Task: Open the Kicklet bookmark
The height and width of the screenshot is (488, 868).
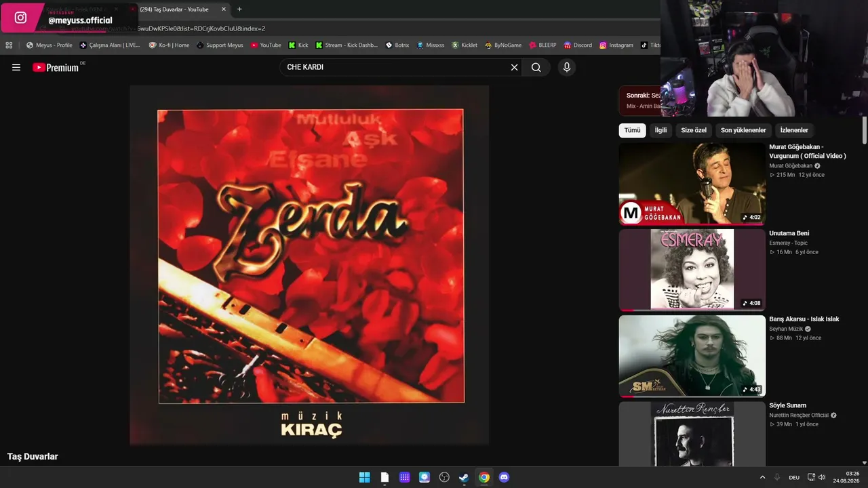Action: [x=465, y=45]
